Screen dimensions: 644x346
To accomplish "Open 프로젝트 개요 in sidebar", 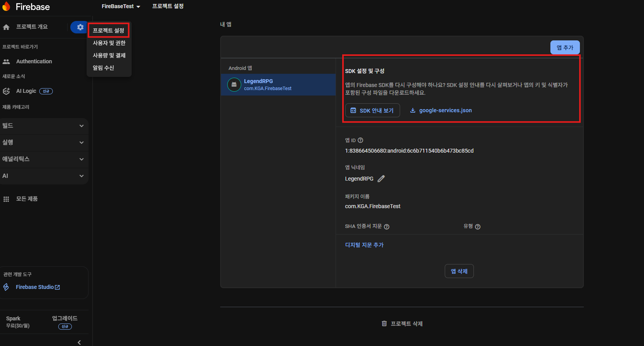I will [32, 27].
